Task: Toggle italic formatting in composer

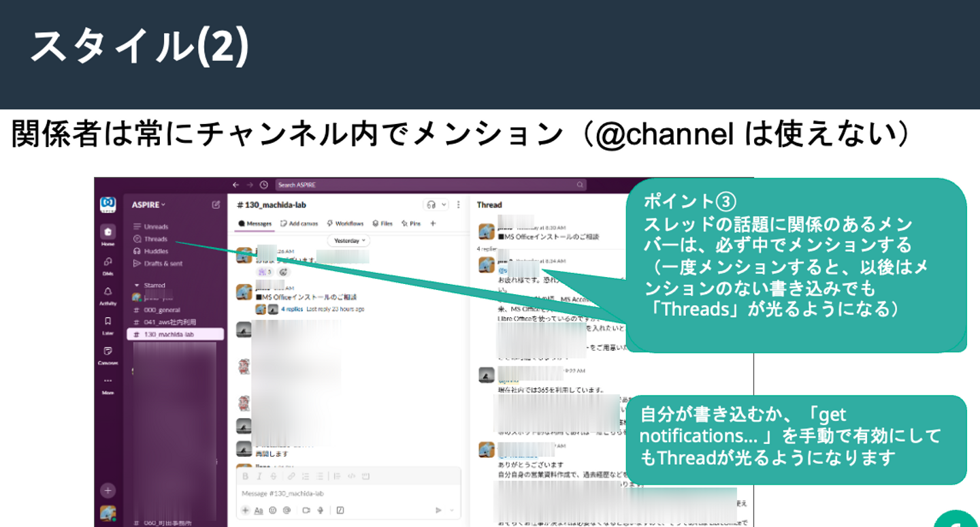Action: (259, 476)
